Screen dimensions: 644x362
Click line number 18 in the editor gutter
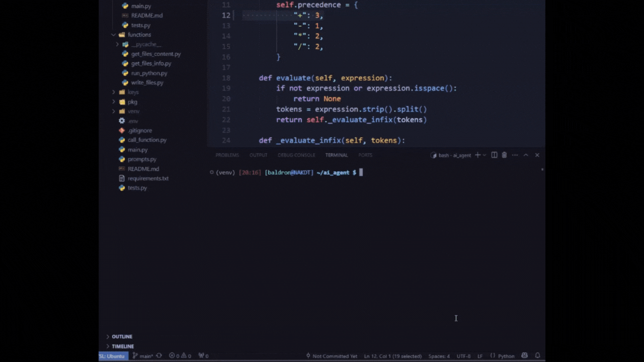(x=226, y=78)
